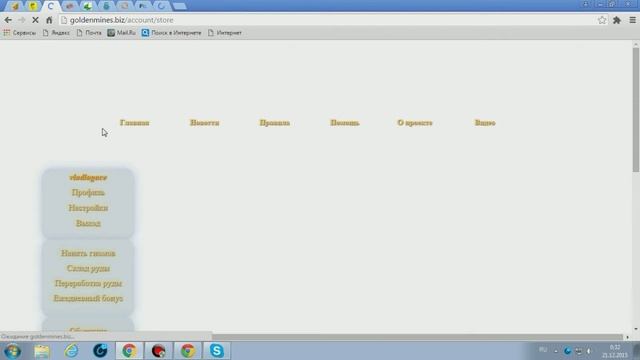Open the browser home page icon
This screenshot has height=360, width=640.
(x=49, y=20)
